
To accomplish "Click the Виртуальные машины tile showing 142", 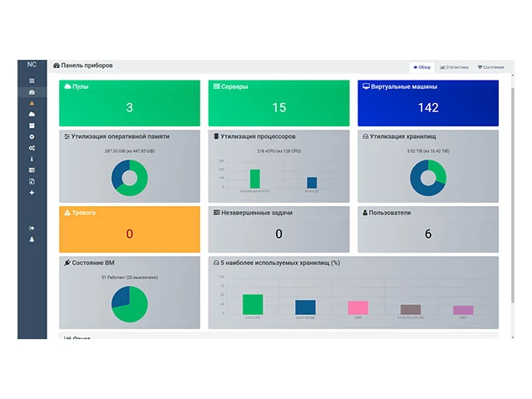I will tap(428, 103).
